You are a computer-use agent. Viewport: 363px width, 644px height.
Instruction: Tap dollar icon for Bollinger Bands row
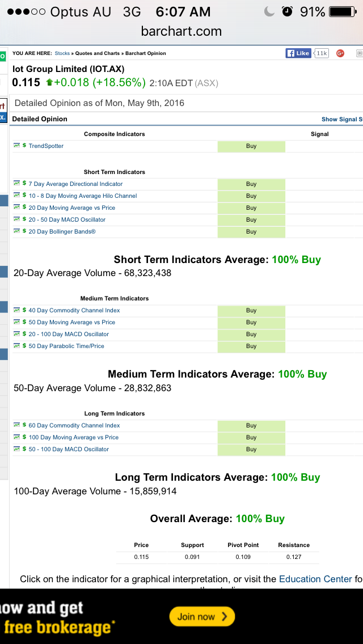pyautogui.click(x=24, y=231)
